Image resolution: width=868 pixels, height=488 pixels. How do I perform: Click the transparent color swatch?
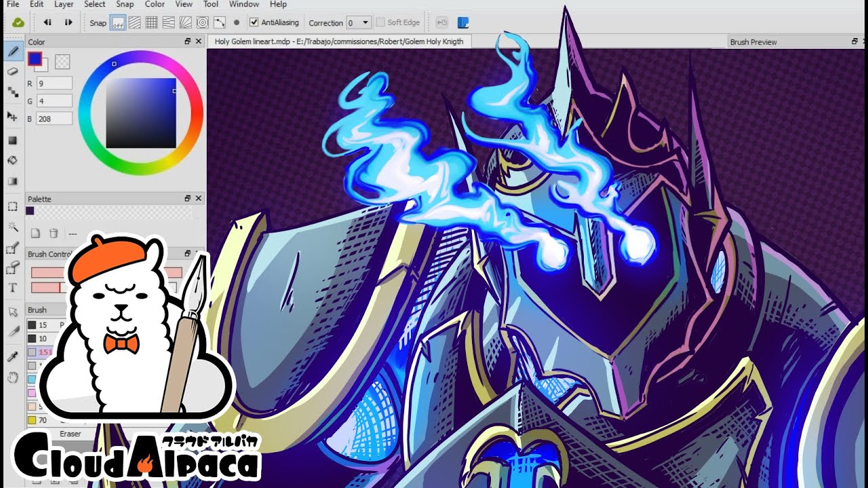coord(62,62)
